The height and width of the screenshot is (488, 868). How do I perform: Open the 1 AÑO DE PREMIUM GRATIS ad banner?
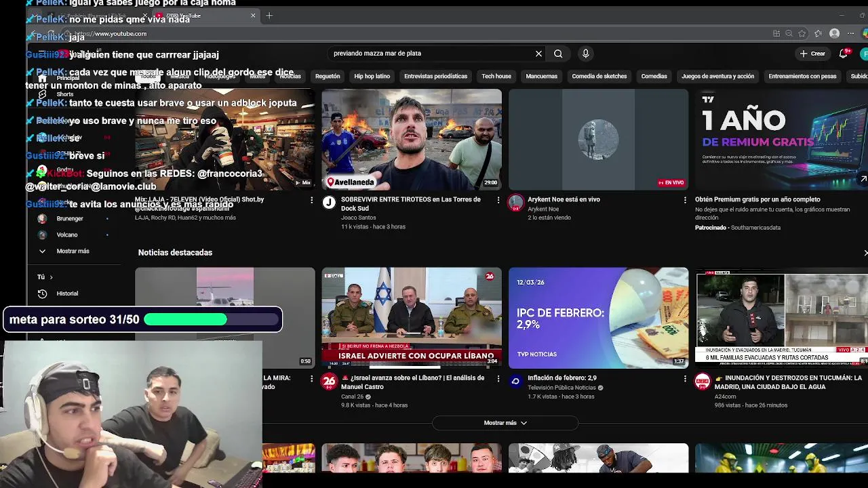781,139
